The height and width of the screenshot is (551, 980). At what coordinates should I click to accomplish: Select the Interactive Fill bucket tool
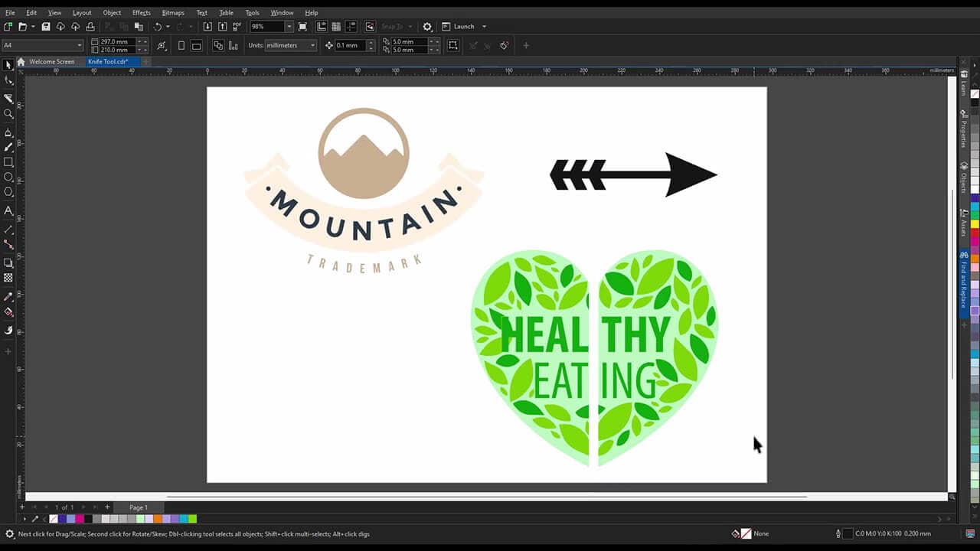click(8, 311)
